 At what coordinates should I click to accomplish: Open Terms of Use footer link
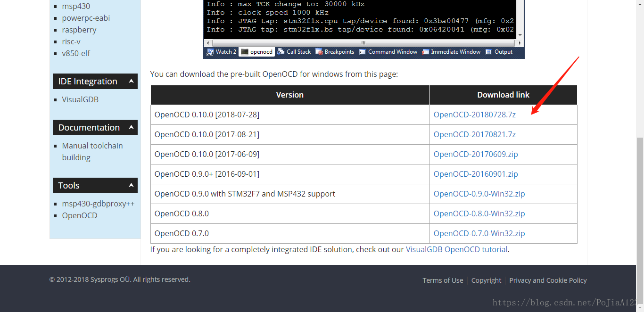443,280
